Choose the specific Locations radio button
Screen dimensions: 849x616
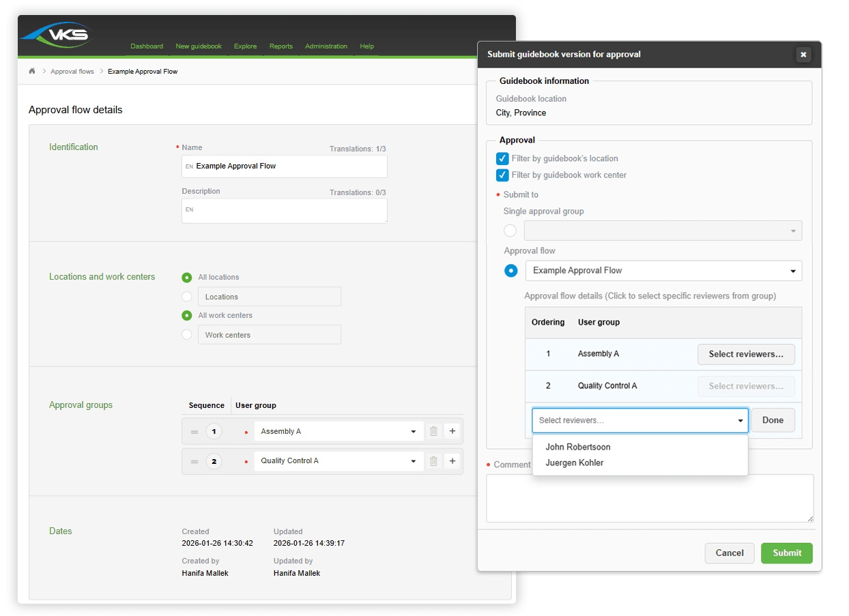pos(187,297)
